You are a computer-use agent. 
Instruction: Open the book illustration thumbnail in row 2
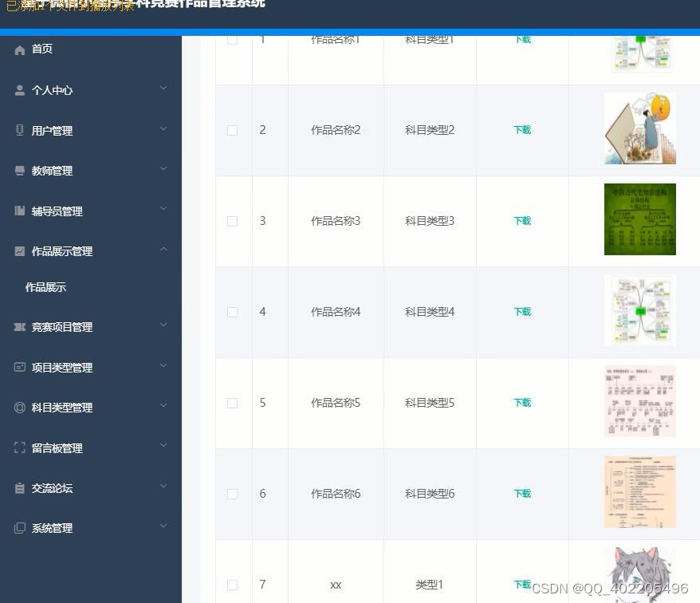point(639,128)
